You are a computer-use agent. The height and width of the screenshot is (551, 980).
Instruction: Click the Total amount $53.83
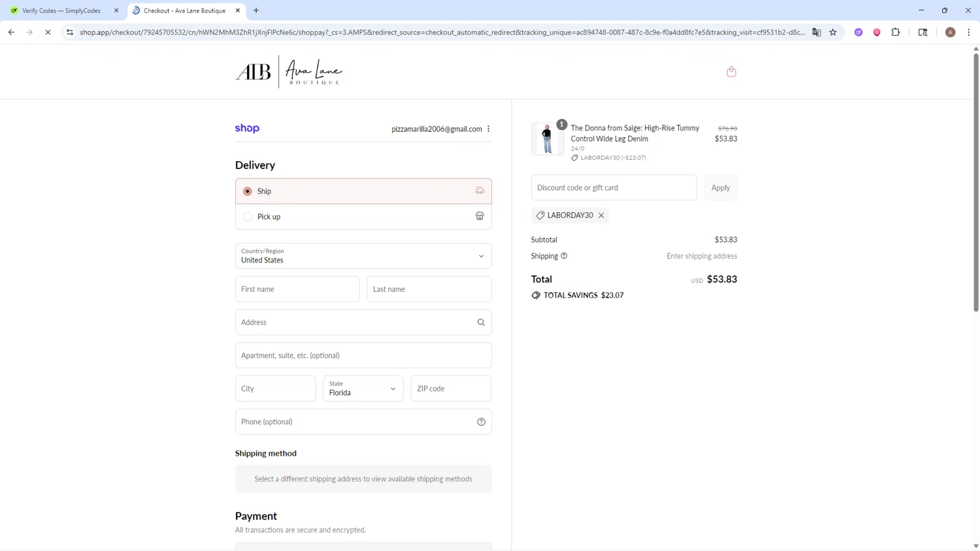(722, 279)
